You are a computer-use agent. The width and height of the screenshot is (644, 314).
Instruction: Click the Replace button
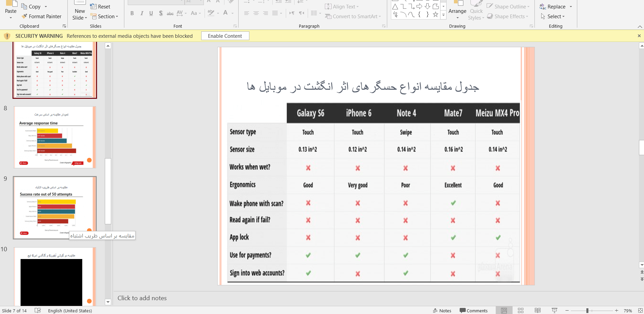[x=556, y=6]
